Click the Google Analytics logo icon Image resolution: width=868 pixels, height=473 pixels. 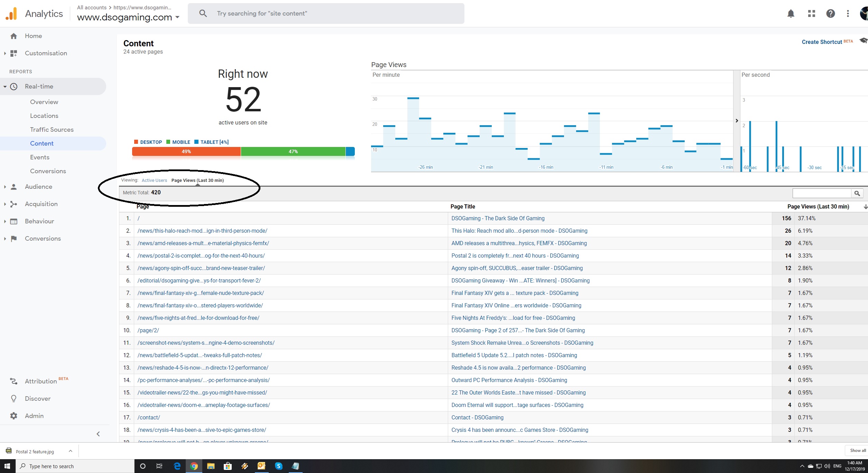11,14
